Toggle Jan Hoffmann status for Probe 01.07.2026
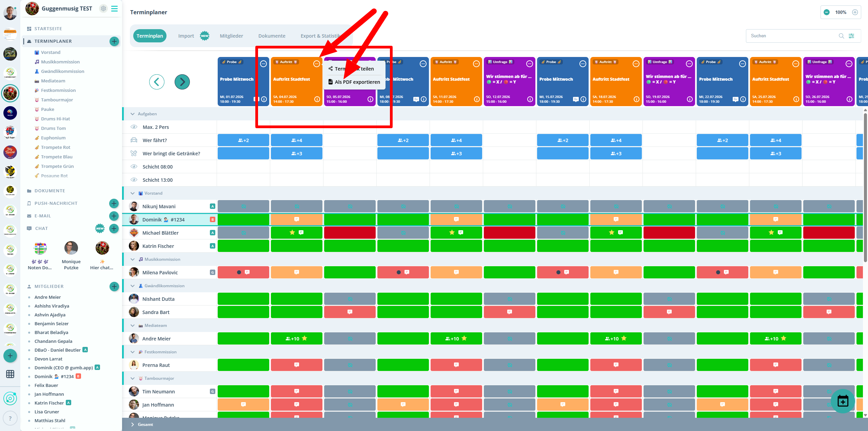868x431 pixels. click(x=243, y=405)
